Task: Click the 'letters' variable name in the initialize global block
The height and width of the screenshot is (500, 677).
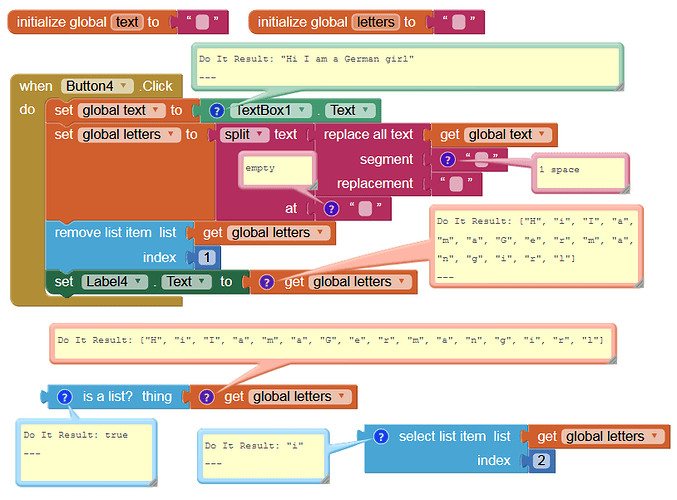Action: click(375, 22)
